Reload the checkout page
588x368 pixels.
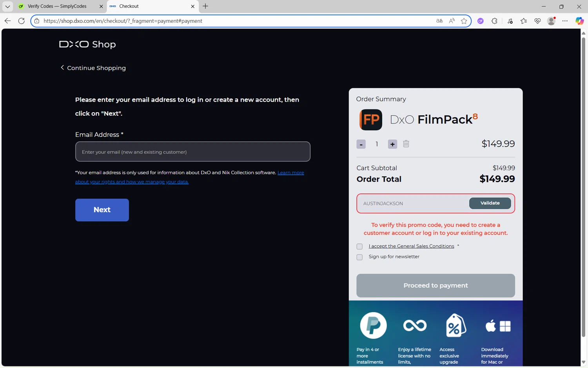coord(22,21)
